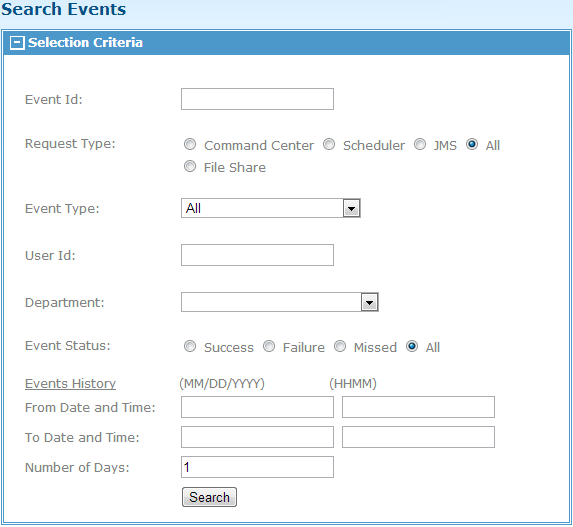Click the To Date input field
Image resolution: width=573 pixels, height=527 pixels.
click(x=257, y=437)
